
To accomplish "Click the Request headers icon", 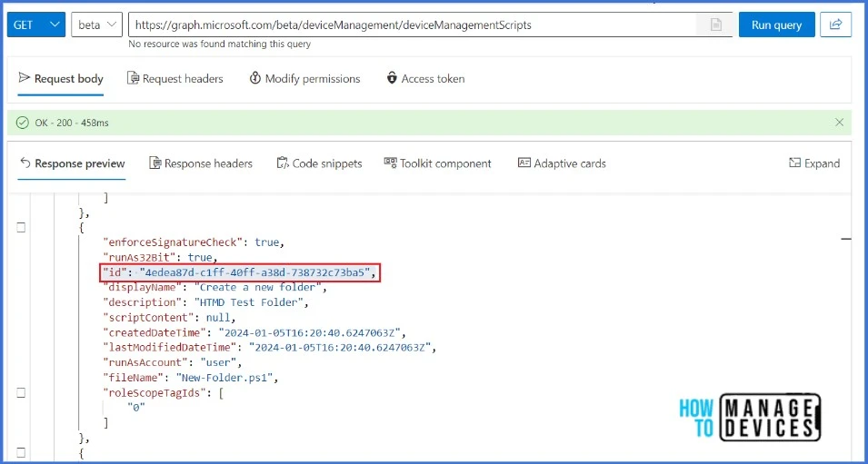I will point(133,78).
